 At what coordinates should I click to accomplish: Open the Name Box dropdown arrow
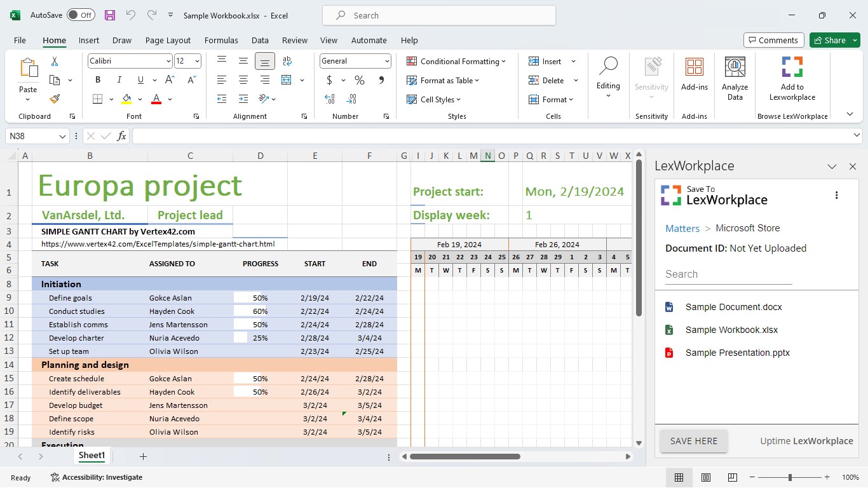(62, 136)
